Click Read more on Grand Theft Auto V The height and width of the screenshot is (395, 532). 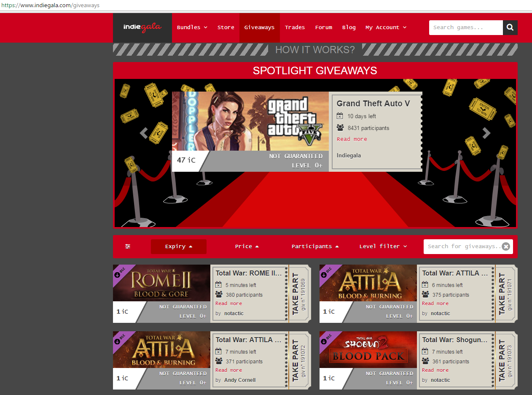tap(352, 139)
